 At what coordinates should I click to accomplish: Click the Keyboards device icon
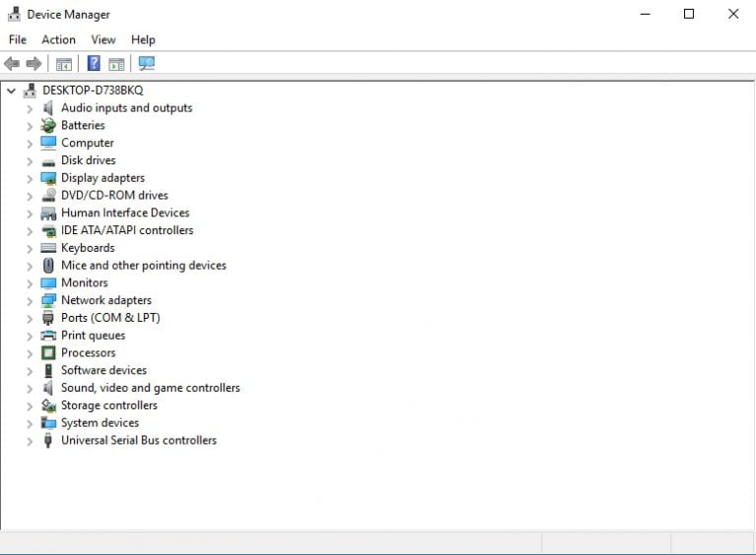[48, 248]
